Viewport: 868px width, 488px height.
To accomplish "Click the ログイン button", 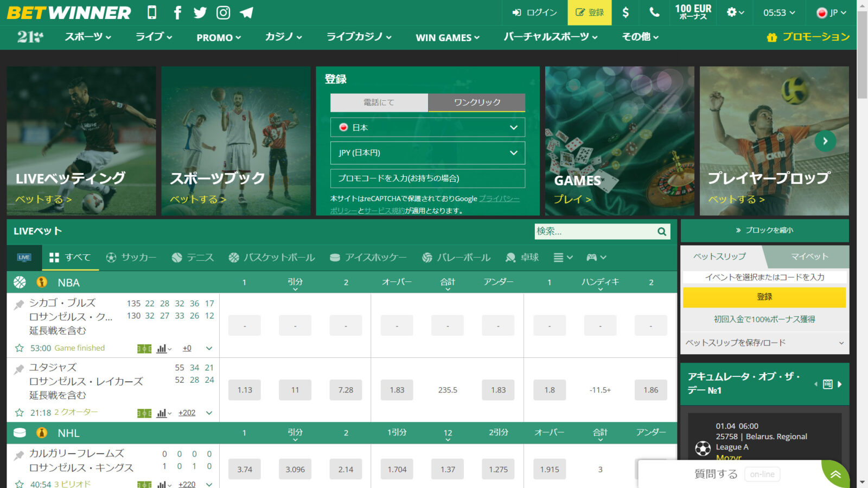I will pos(535,12).
